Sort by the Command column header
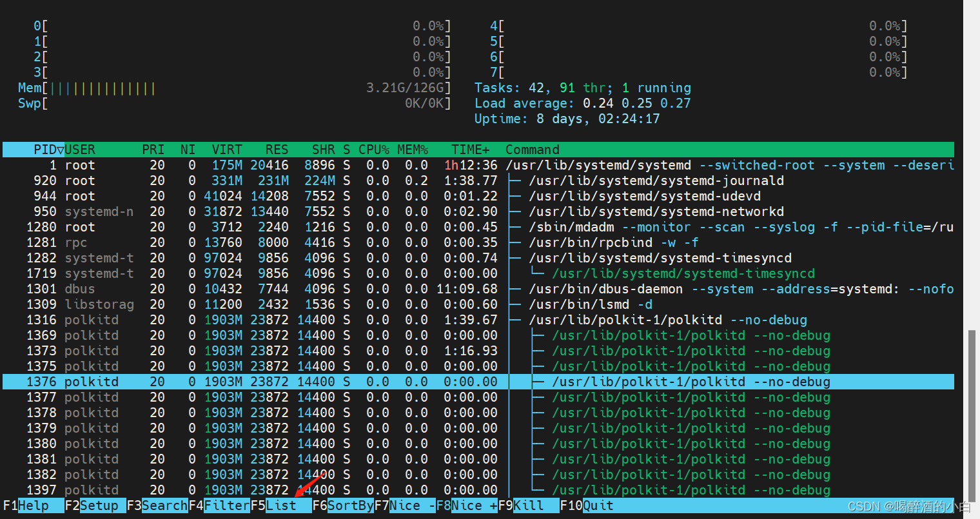Image resolution: width=980 pixels, height=519 pixels. click(x=533, y=150)
